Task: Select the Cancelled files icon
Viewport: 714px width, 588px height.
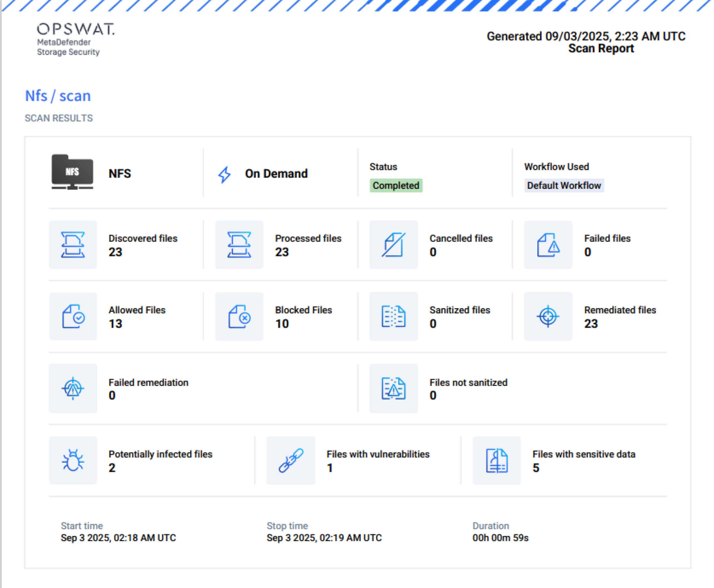Action: pyautogui.click(x=394, y=245)
